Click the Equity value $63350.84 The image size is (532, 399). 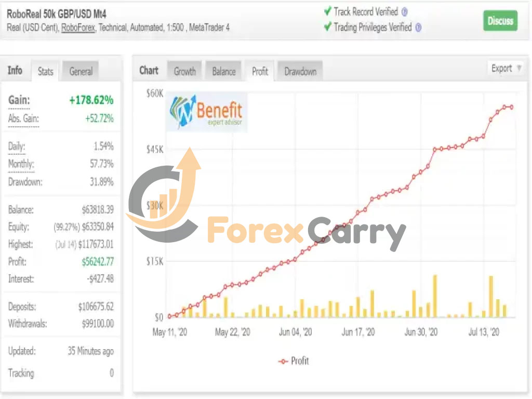pyautogui.click(x=98, y=227)
